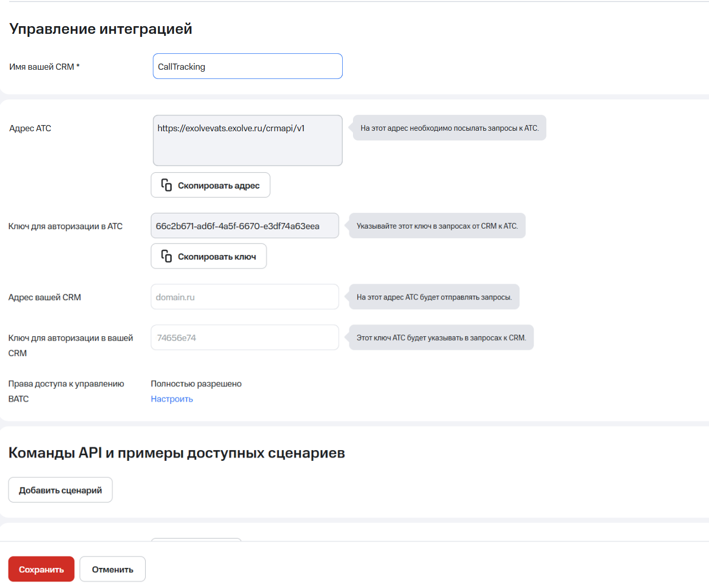Click hint 'Этот ключ АТС будет указывать'
Viewport: 709px width, 588px height.
[441, 338]
